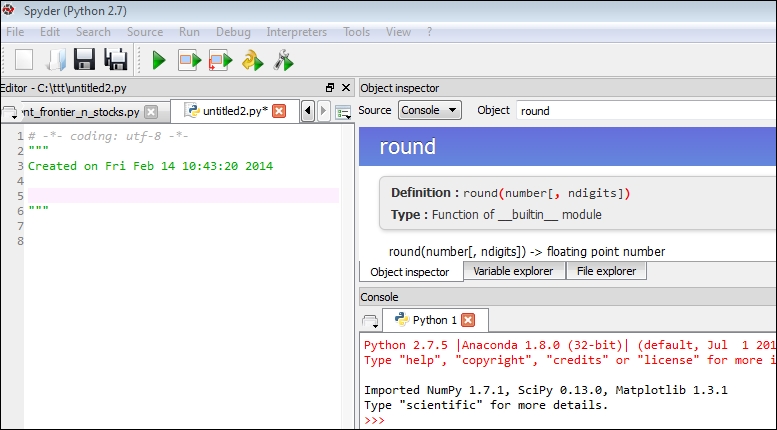
Task: Open the Interpreters menu
Action: click(296, 32)
